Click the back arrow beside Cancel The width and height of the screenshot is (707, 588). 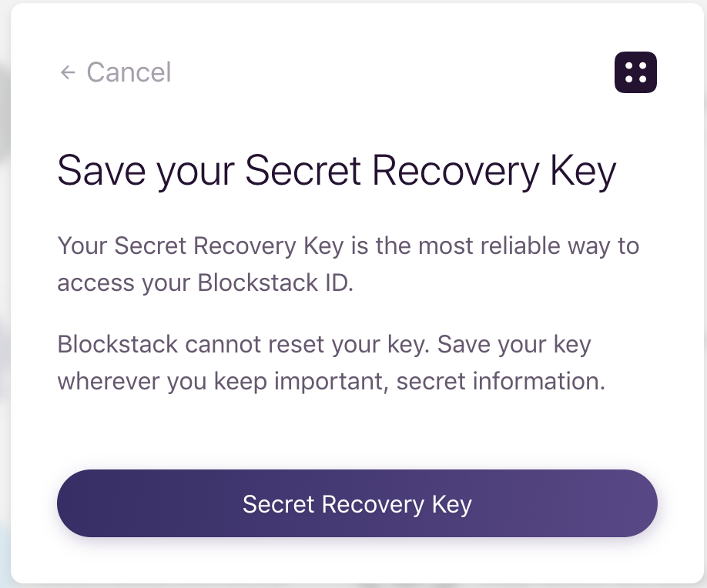coord(68,72)
